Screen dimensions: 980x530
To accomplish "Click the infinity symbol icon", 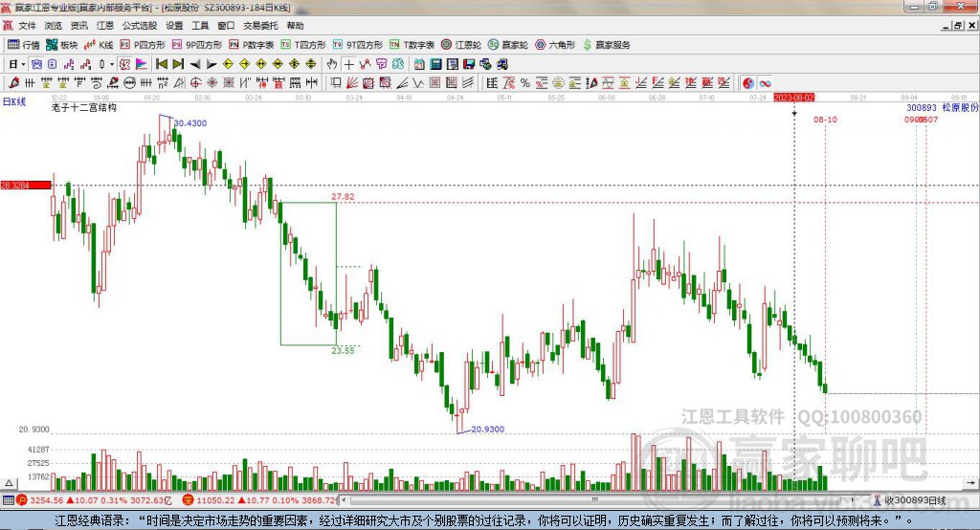I will coord(765,83).
